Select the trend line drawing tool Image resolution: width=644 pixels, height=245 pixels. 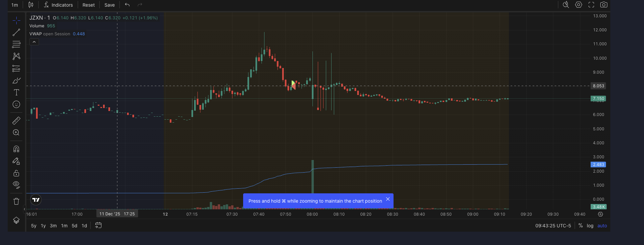tap(16, 32)
